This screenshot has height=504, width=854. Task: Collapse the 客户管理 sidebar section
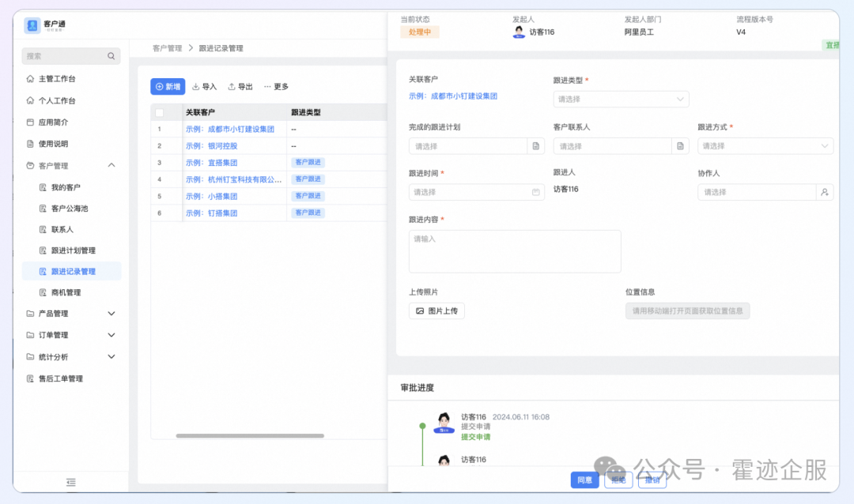[111, 165]
